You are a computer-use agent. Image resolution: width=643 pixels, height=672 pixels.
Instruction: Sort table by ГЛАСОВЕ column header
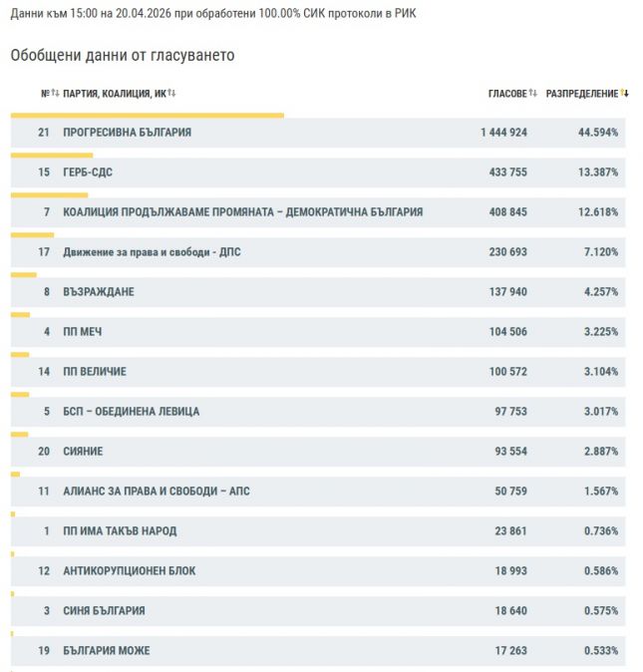pos(507,94)
